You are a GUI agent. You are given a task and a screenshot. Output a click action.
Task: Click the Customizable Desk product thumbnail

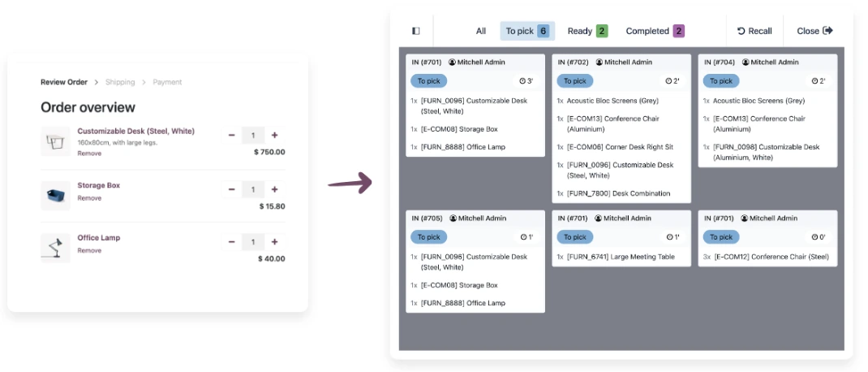[55, 141]
